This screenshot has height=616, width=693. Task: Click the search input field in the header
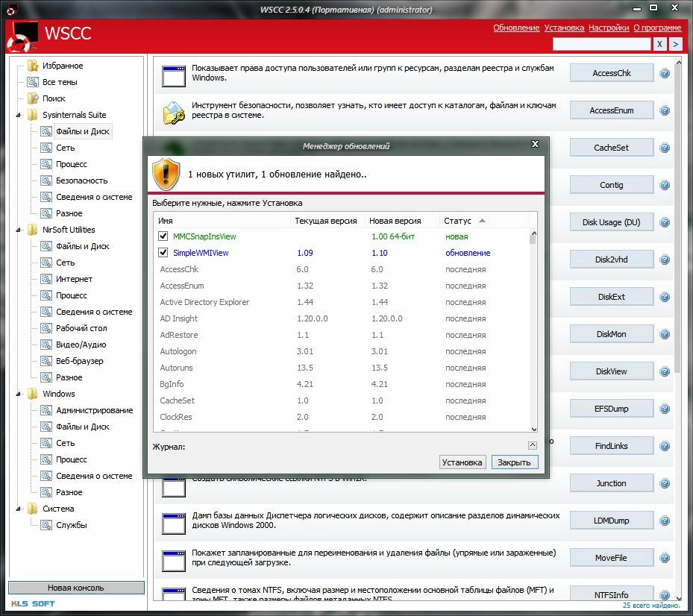[602, 44]
